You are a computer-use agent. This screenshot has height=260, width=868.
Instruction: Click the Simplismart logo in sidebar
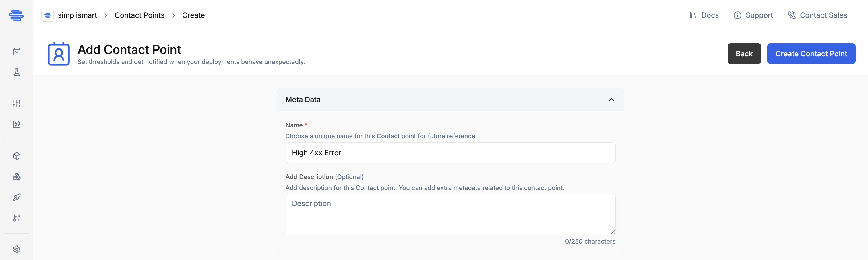(16, 15)
